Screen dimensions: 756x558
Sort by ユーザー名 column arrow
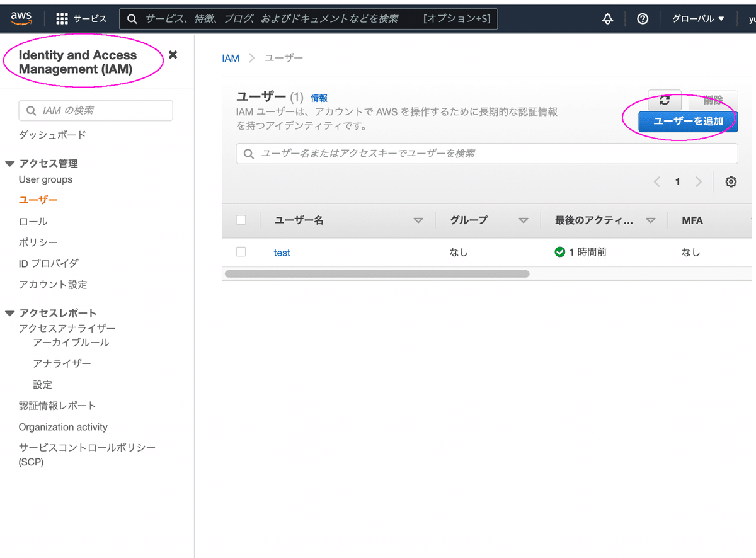pos(418,220)
